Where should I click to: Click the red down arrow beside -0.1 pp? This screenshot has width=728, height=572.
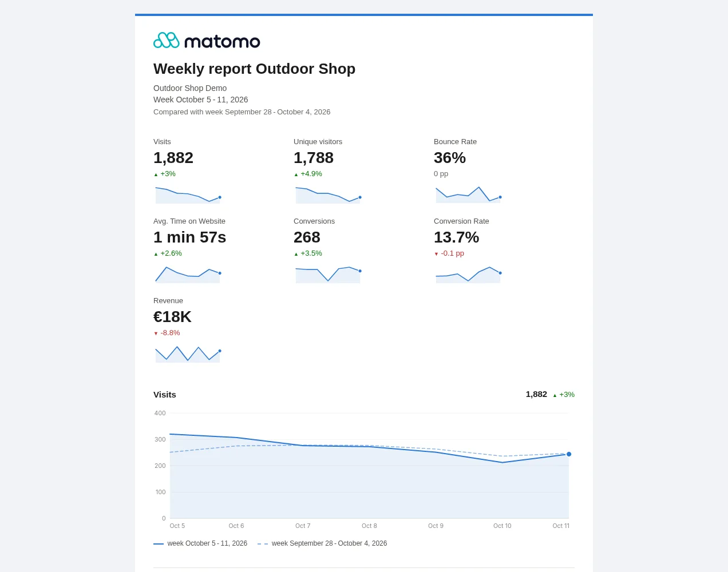pos(436,254)
